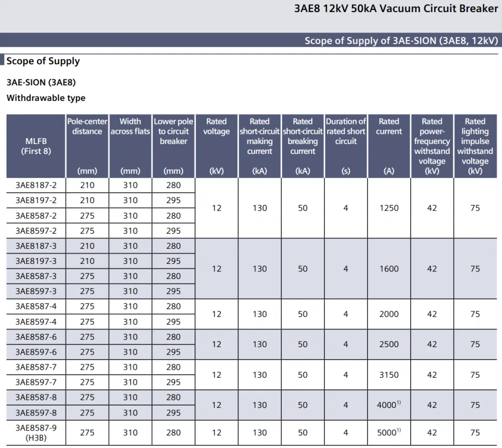Select the '3AE8597-8' MLFB cell
The width and height of the screenshot is (502, 448).
click(x=36, y=413)
